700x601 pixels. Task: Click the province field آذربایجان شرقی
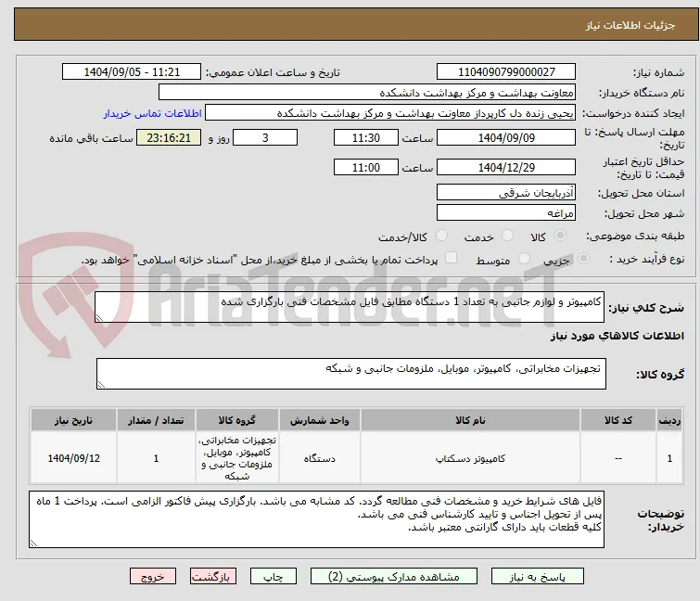pyautogui.click(x=506, y=192)
